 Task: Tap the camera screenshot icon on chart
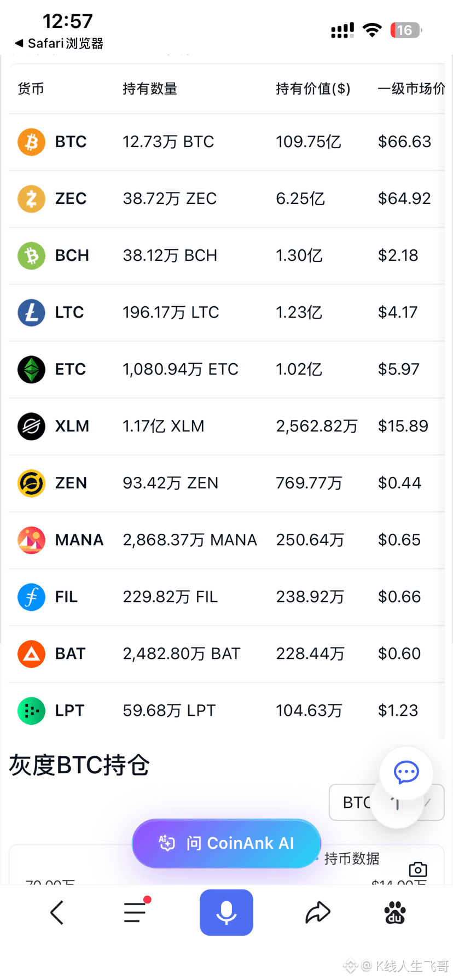coord(418,869)
